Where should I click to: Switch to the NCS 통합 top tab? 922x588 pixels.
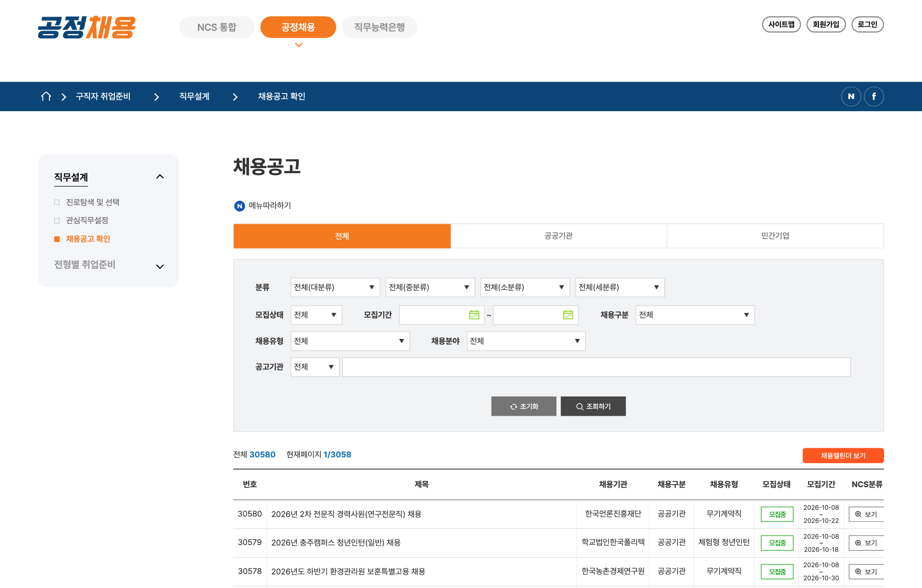tap(216, 27)
